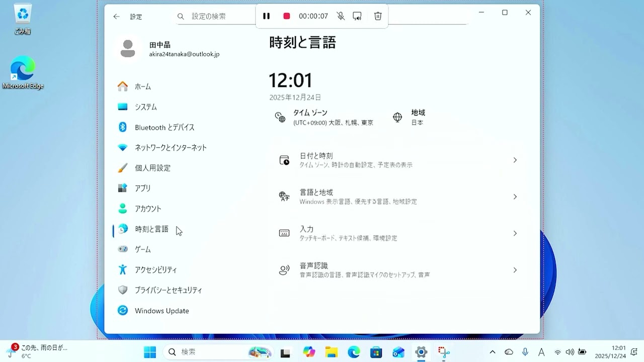Click the 日付と時刻 calendar clock icon

pyautogui.click(x=284, y=160)
